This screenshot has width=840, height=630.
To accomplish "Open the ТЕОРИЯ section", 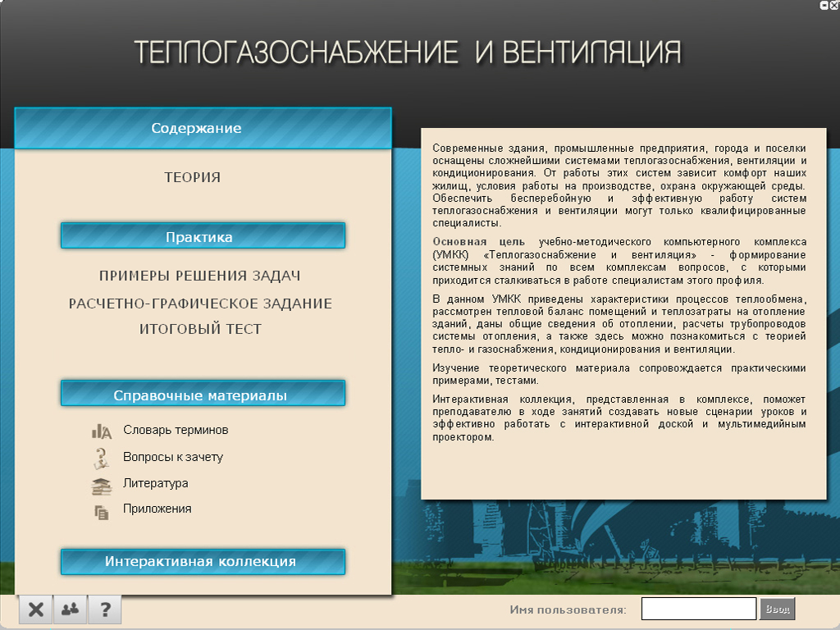I will coord(193,177).
